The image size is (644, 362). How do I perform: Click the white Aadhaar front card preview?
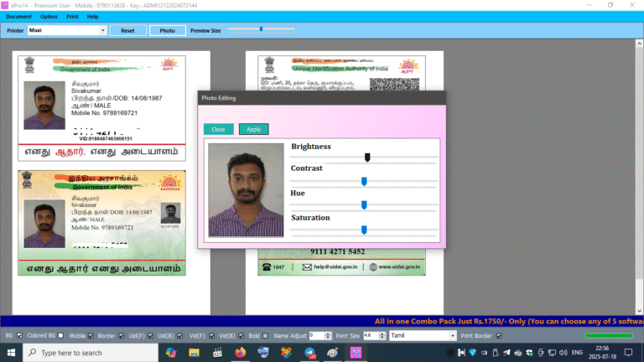pyautogui.click(x=101, y=108)
